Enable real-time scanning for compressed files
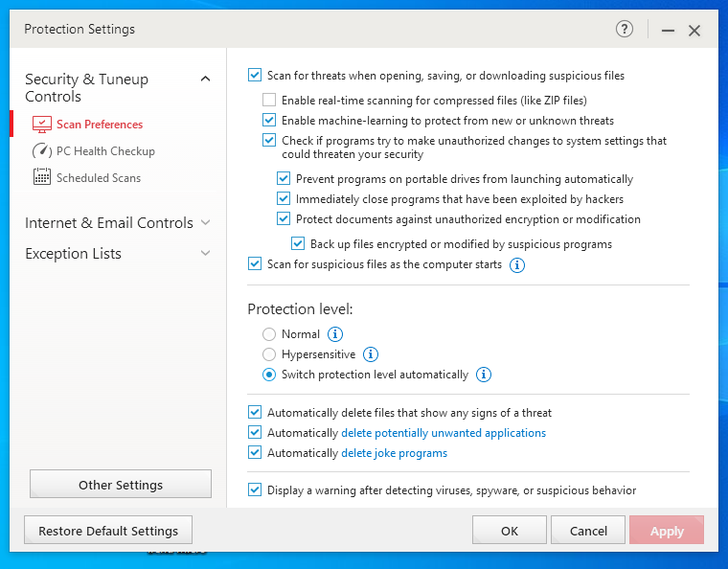728x569 pixels. tap(269, 100)
